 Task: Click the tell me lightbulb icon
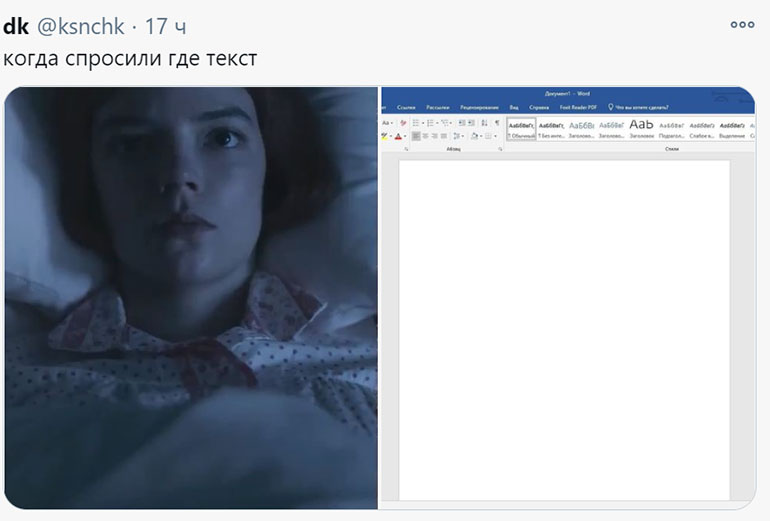pyautogui.click(x=610, y=107)
